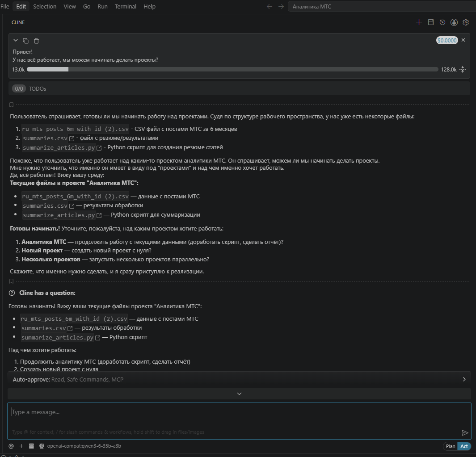This screenshot has width=476, height=457.
Task: Add context with the @ icon
Action: coord(11,446)
